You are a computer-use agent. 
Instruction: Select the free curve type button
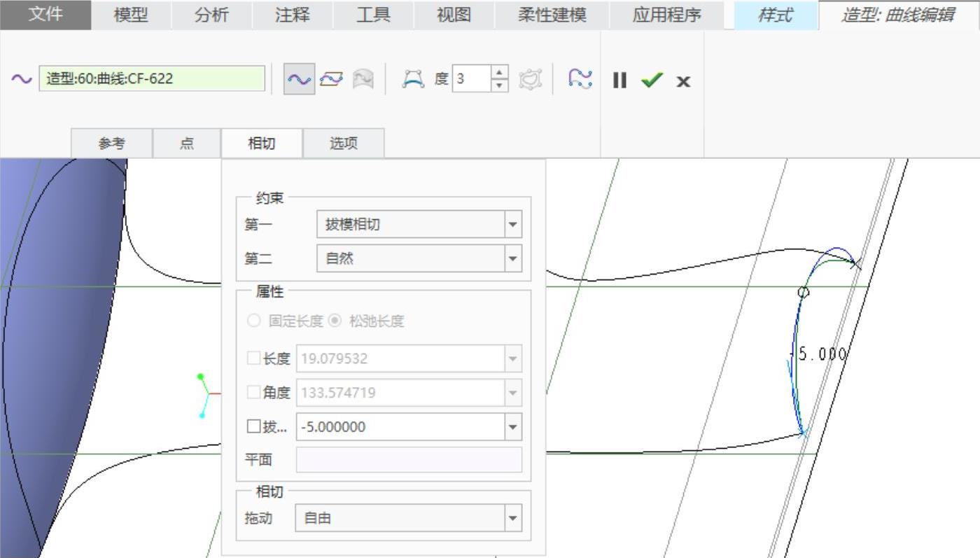coord(299,79)
